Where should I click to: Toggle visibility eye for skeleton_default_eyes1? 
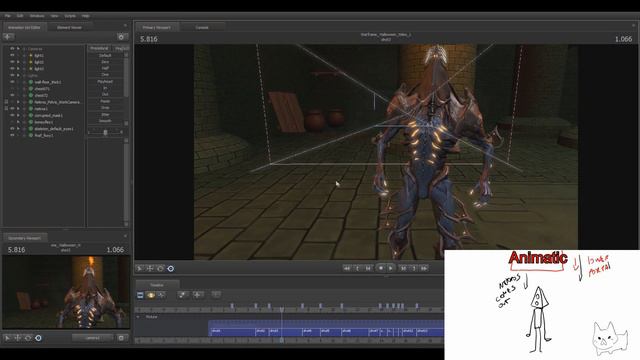(12, 129)
